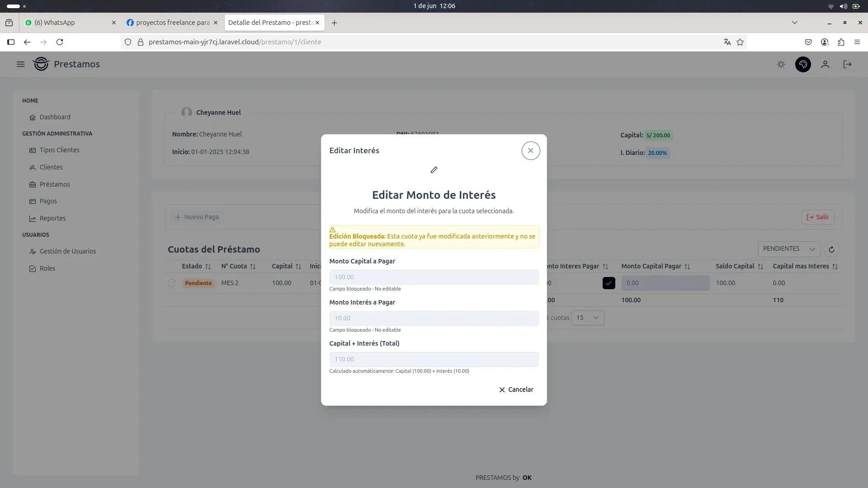Click the black palette circle icon
The height and width of the screenshot is (488, 868).
(803, 65)
